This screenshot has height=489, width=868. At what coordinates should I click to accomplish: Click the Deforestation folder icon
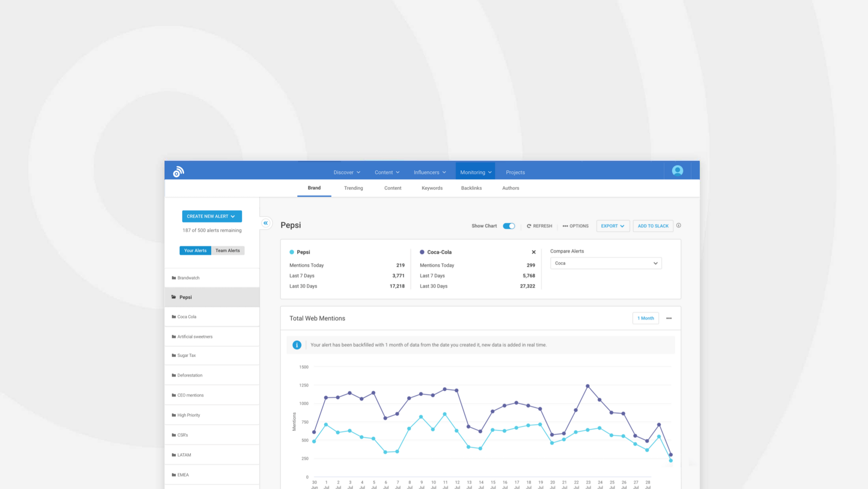coord(174,375)
